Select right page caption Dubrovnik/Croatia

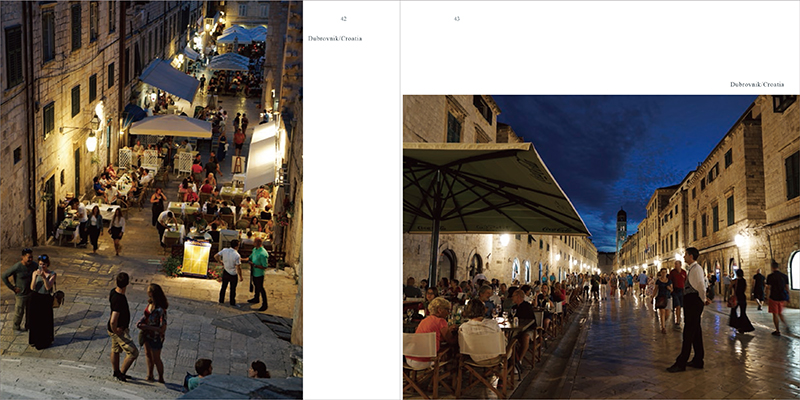point(757,85)
